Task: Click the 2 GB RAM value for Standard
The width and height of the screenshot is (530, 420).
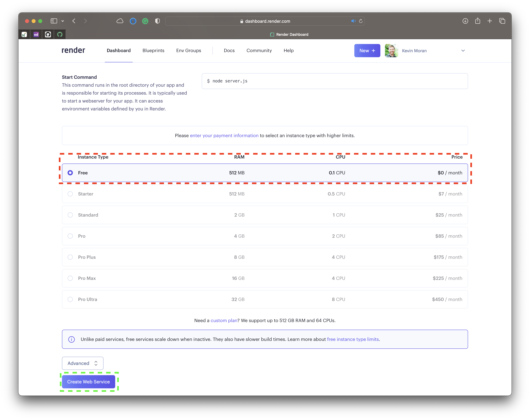Action: click(239, 215)
